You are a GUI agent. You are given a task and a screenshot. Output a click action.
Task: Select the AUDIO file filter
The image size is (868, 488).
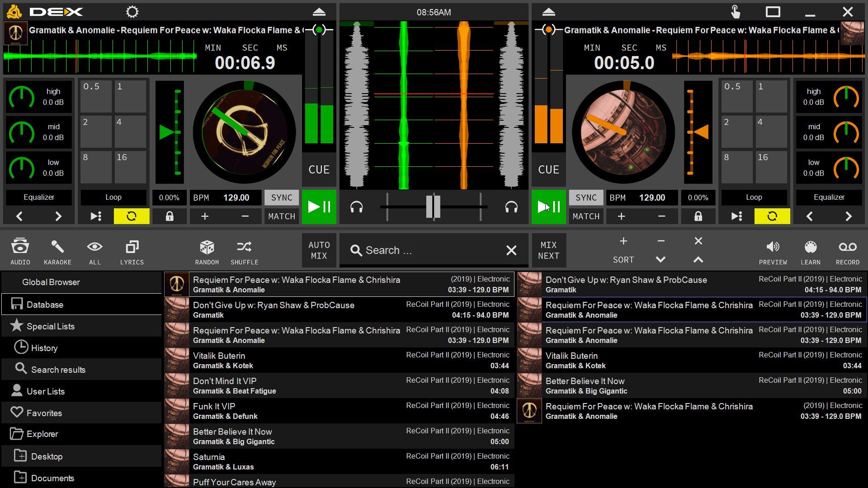[20, 251]
